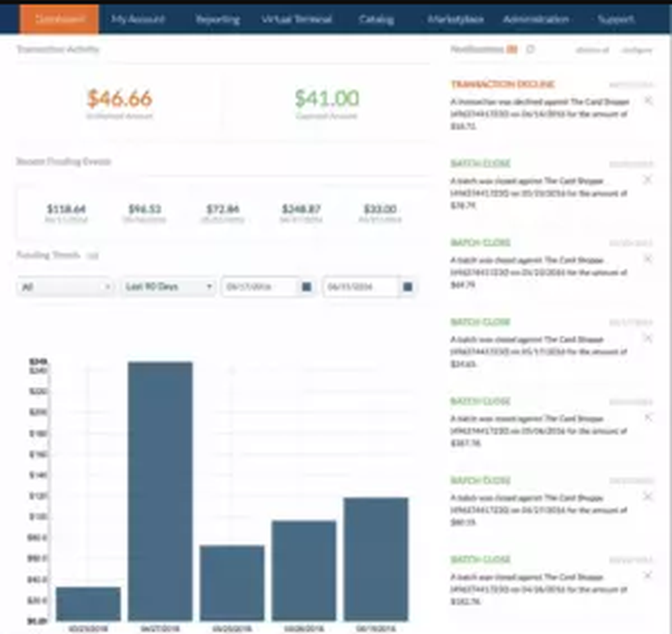Screen dimensions: 672x634
Task: Dismiss the $182.76 Batch Close notification
Action: point(648,576)
